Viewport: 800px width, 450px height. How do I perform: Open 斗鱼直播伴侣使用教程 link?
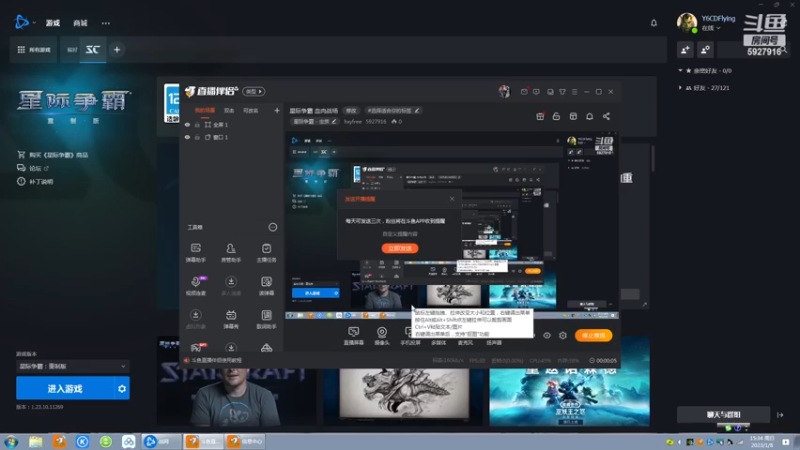point(213,360)
